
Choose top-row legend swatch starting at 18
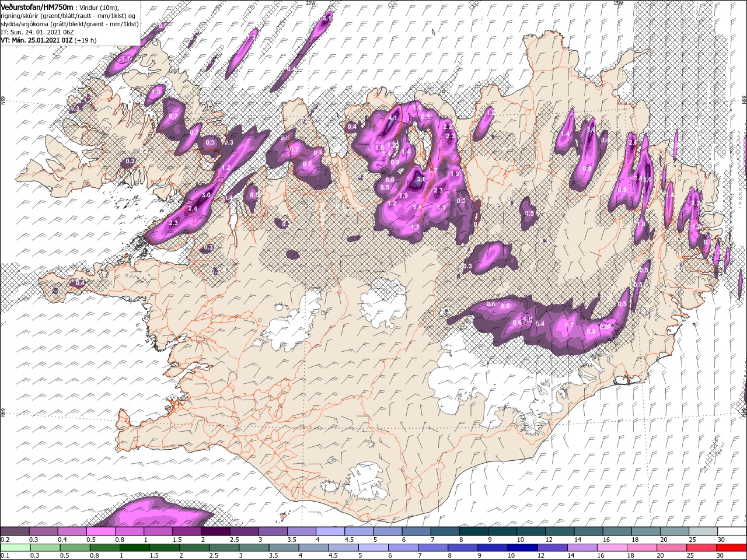tap(645, 531)
